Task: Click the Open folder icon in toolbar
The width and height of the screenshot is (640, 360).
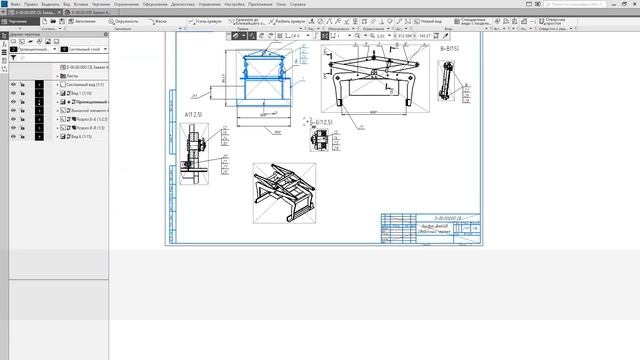Action: click(53, 21)
